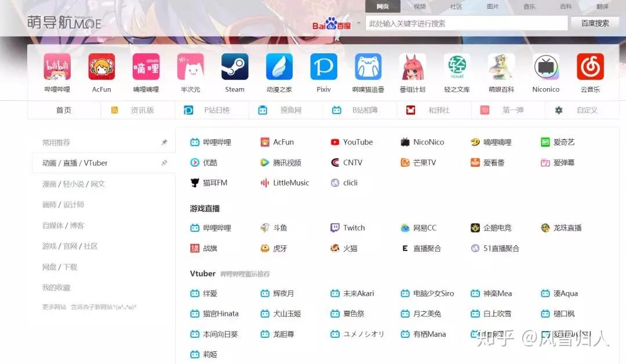Open the 有栖Mana Vtuber link
Viewport: 626px width, 364px height.
[423, 334]
